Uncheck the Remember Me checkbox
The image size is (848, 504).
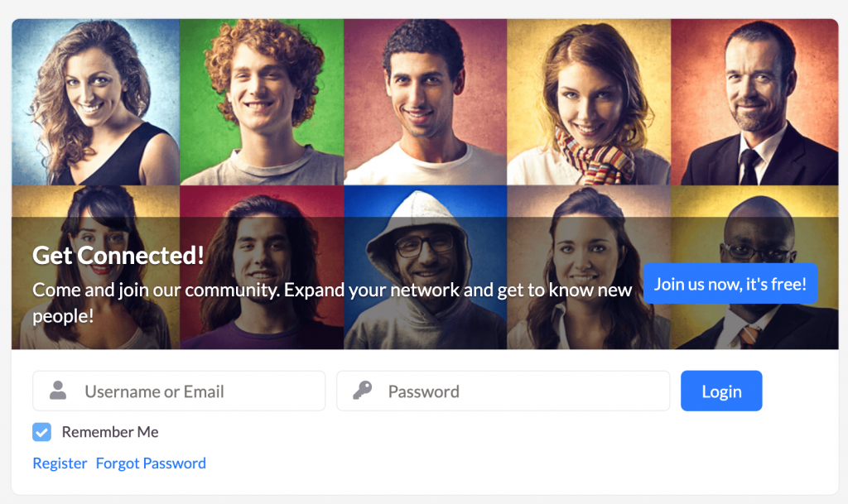click(41, 432)
